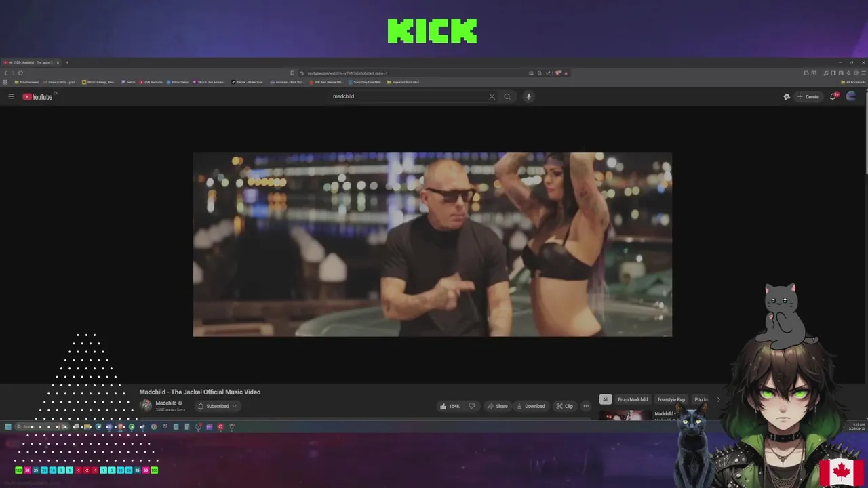This screenshot has height=488, width=868.
Task: Open the All Bookmarks folder
Action: pos(853,82)
